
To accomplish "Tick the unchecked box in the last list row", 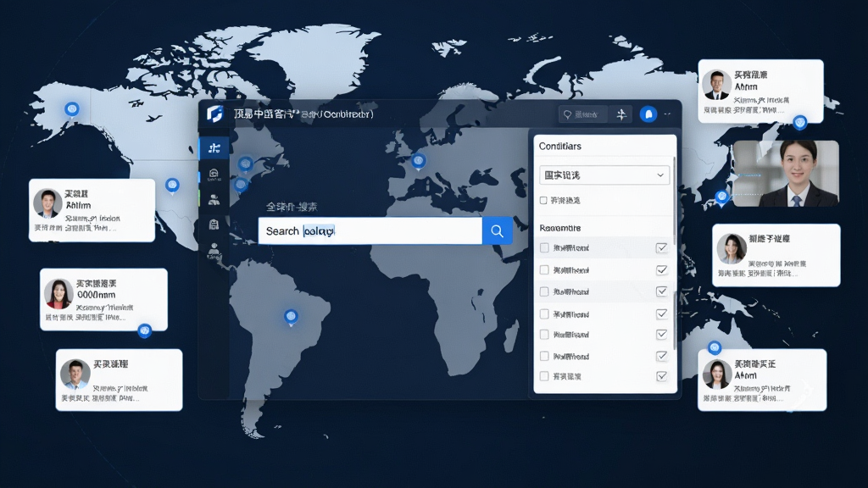I will [x=544, y=376].
